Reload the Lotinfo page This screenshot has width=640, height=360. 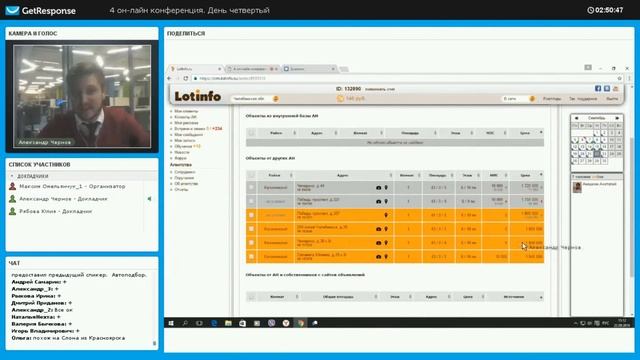click(x=186, y=78)
